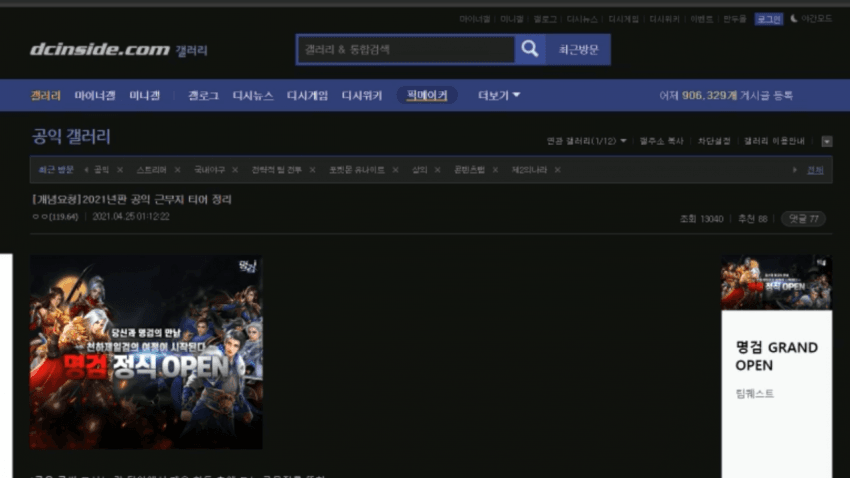Open the 명검 GRAND OPEN sidebar ad text

click(x=776, y=356)
